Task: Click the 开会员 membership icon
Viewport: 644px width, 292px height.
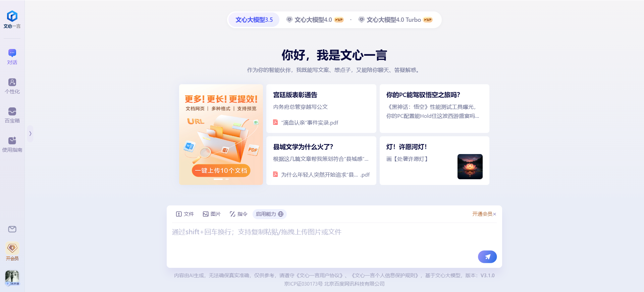Action: [x=12, y=251]
